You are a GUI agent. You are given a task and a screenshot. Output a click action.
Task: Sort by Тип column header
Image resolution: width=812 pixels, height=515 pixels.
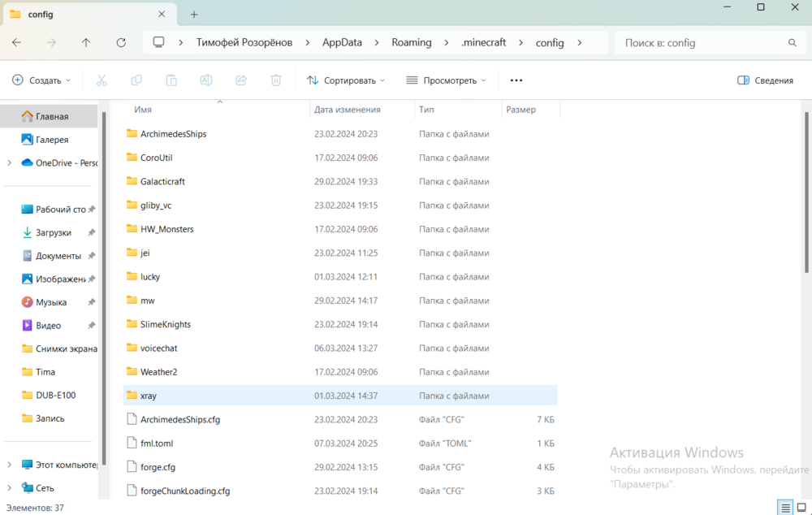click(427, 110)
